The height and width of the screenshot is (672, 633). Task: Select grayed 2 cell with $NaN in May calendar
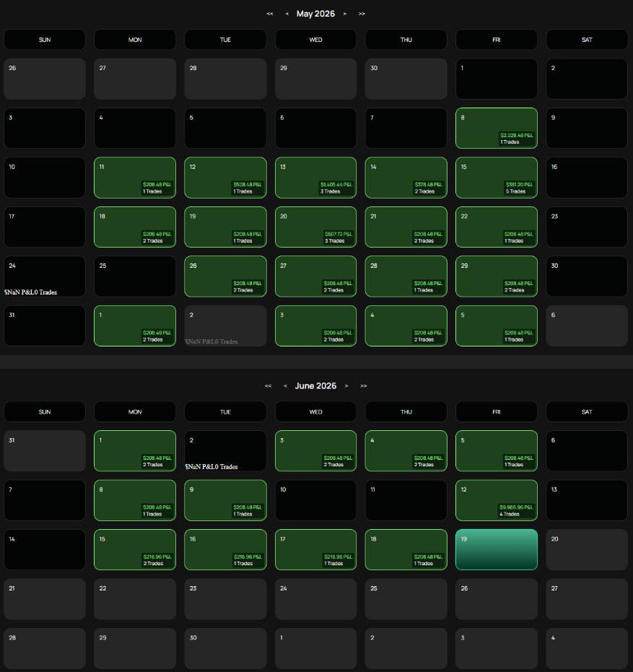225,326
